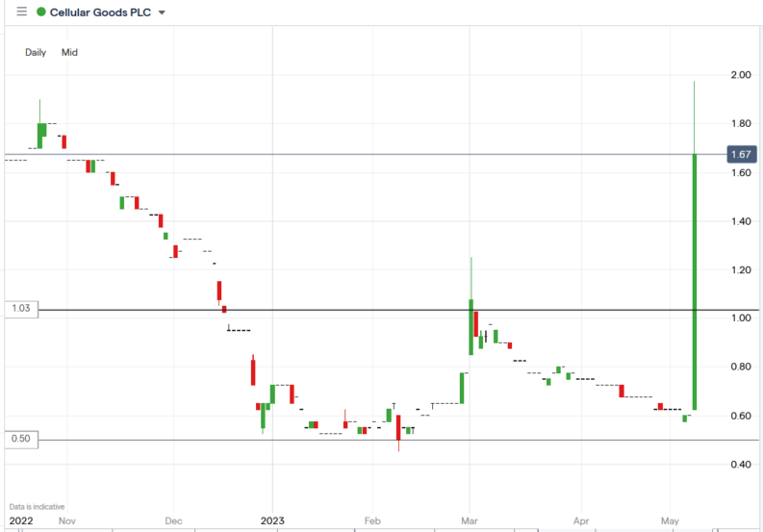Click the Cellular Goods PLC instrument title
Viewport: 763px width, 532px height.
[x=100, y=13]
